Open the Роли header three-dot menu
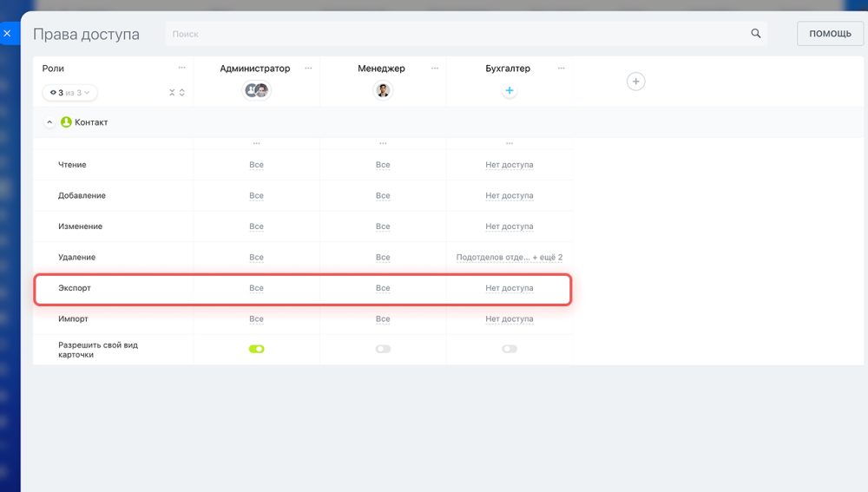The image size is (868, 492). pos(181,68)
